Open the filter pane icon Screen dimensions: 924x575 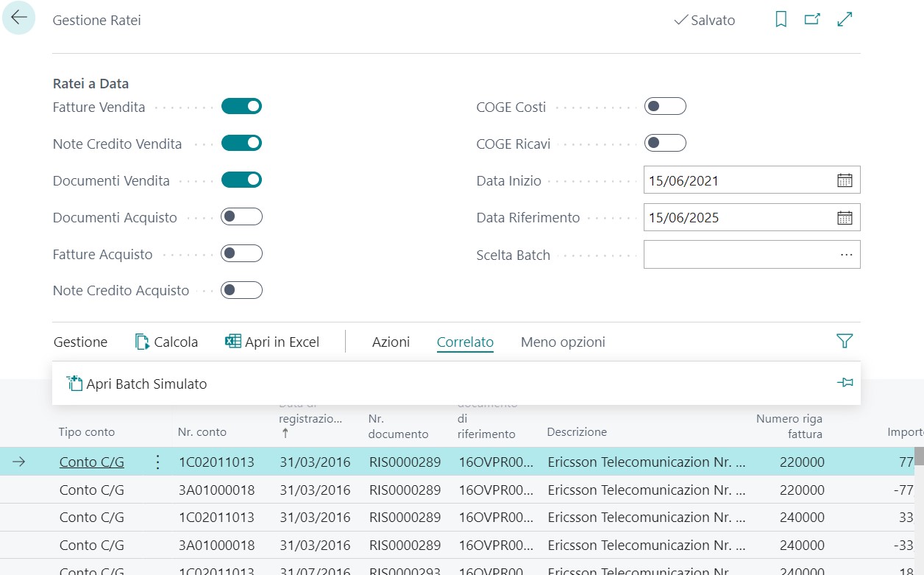click(845, 341)
